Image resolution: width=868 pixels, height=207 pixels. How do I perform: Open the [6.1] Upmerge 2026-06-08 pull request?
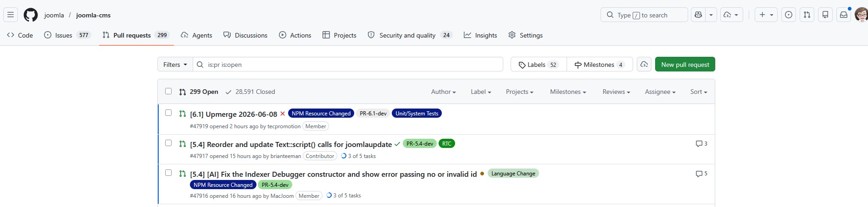234,114
